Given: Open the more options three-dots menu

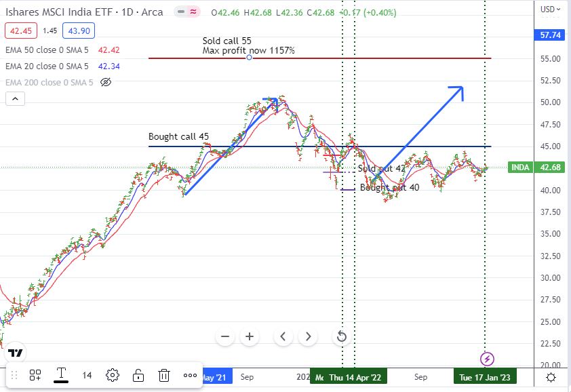Looking at the screenshot, I should tap(190, 375).
